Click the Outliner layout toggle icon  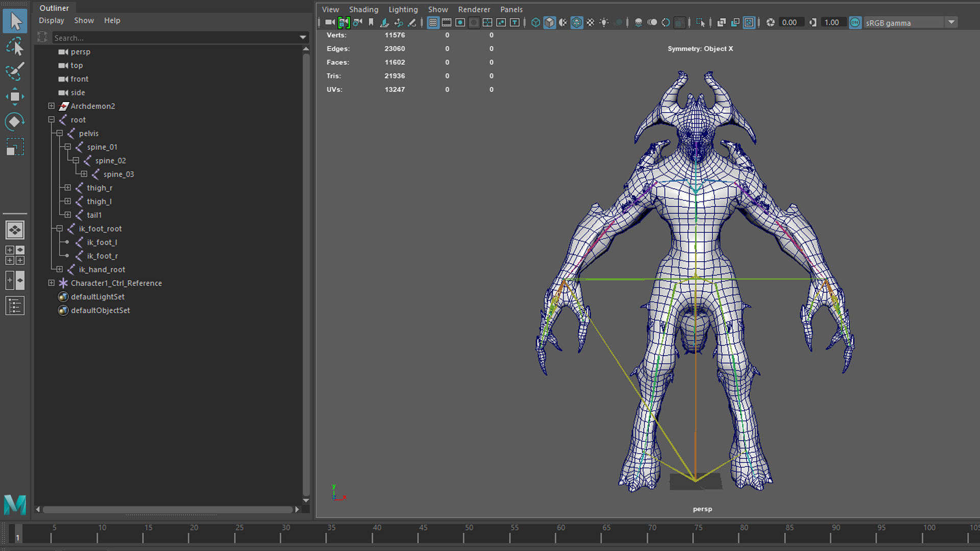click(15, 306)
